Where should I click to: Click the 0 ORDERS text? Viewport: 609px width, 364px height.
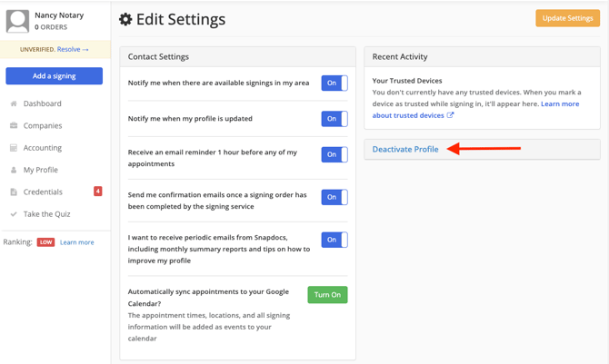pyautogui.click(x=51, y=27)
